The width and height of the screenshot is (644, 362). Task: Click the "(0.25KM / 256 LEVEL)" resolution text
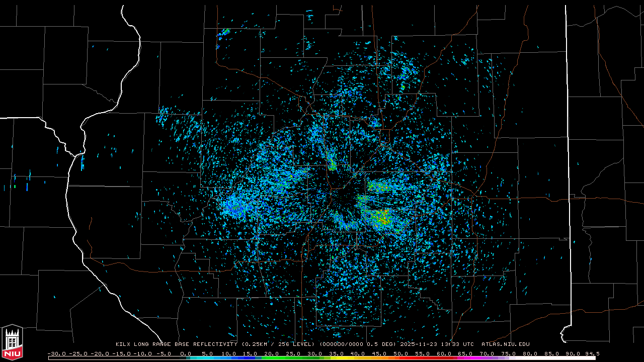277,344
